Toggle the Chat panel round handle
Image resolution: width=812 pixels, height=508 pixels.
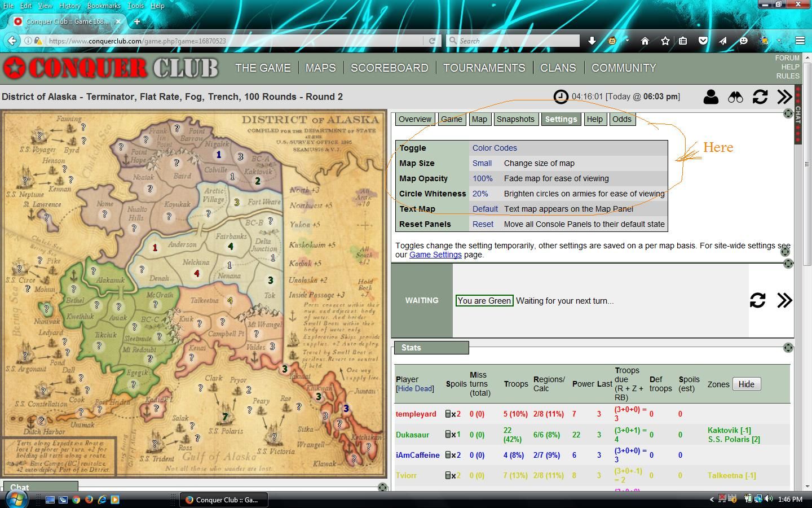point(383,487)
